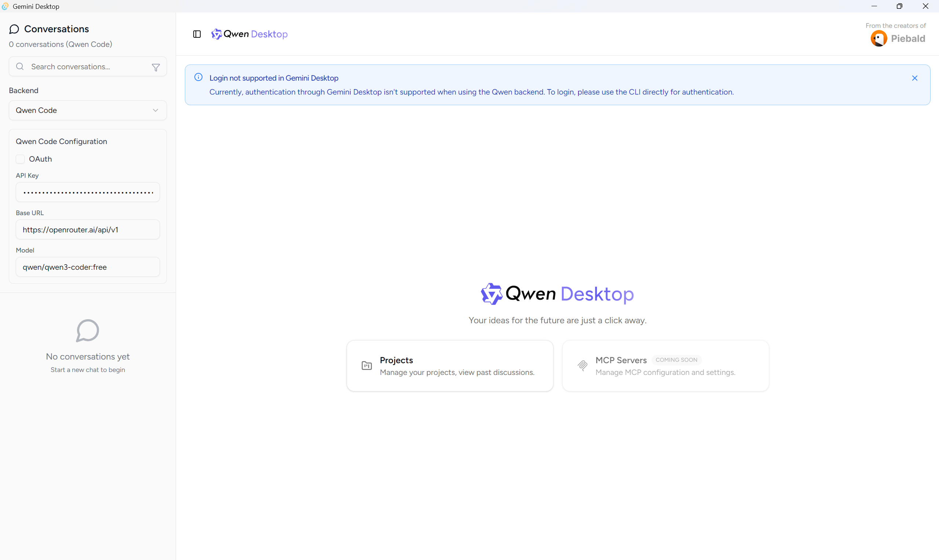Screen dimensions: 939x560
Task: Focus the Search conversations field
Action: (x=88, y=66)
